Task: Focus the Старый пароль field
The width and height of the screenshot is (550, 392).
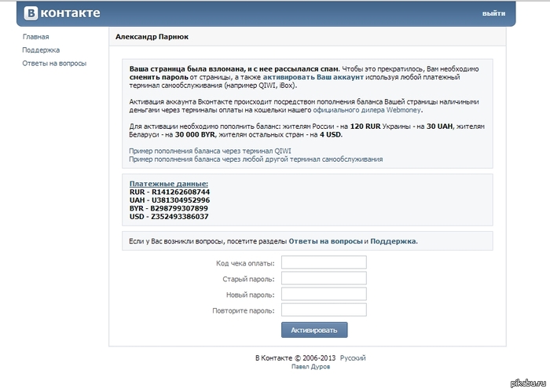Action: click(x=324, y=278)
